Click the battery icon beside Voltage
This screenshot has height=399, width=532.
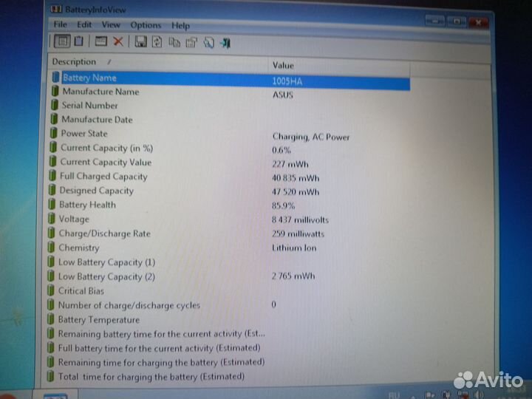(x=51, y=219)
